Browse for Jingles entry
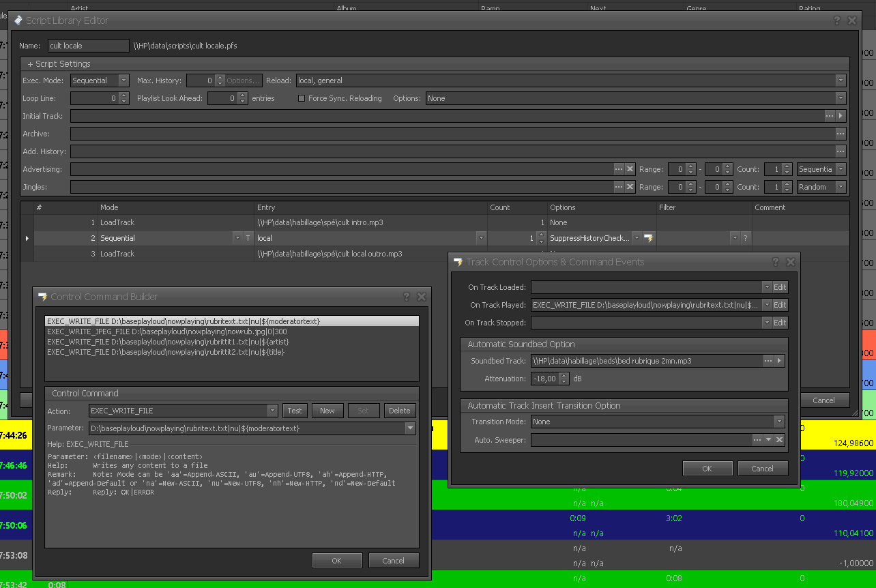 618,187
